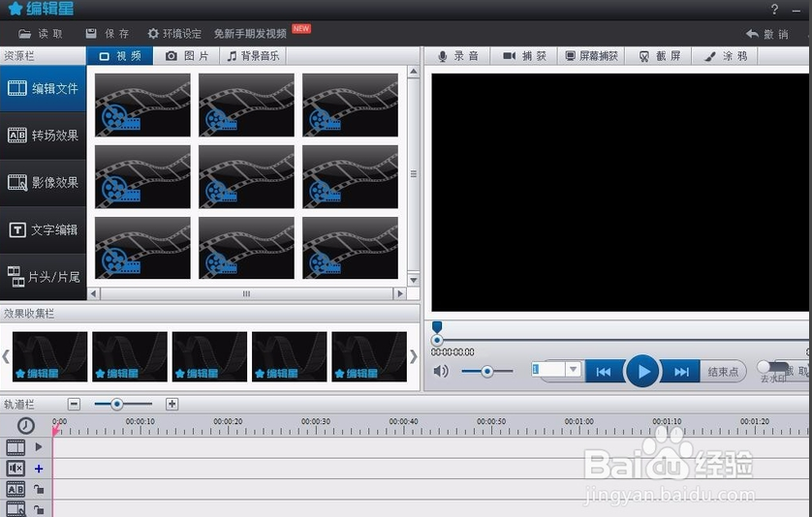Click the number input box showing 1
The width and height of the screenshot is (812, 517).
point(547,370)
